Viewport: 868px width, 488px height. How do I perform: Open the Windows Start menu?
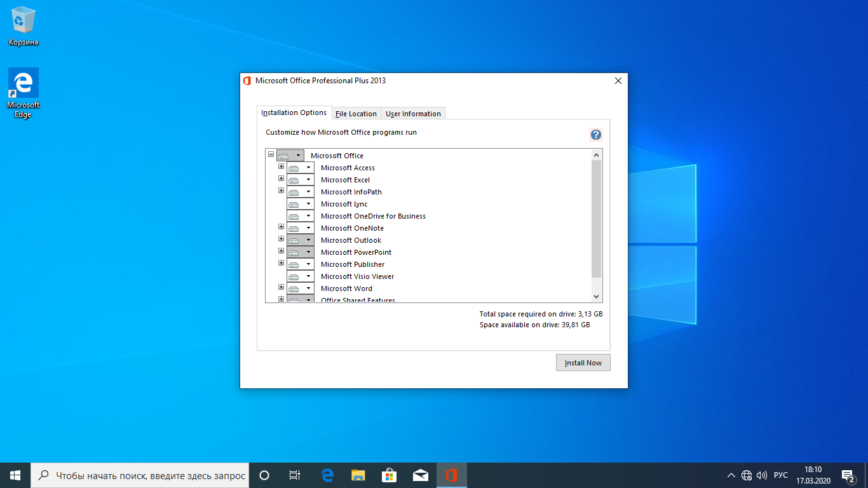pyautogui.click(x=15, y=475)
